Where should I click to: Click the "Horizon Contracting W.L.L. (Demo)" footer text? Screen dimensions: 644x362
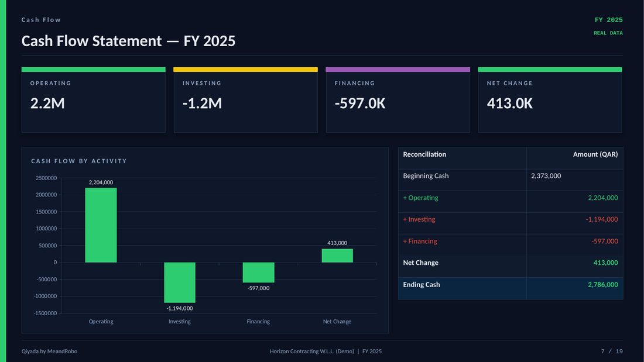tap(311, 351)
